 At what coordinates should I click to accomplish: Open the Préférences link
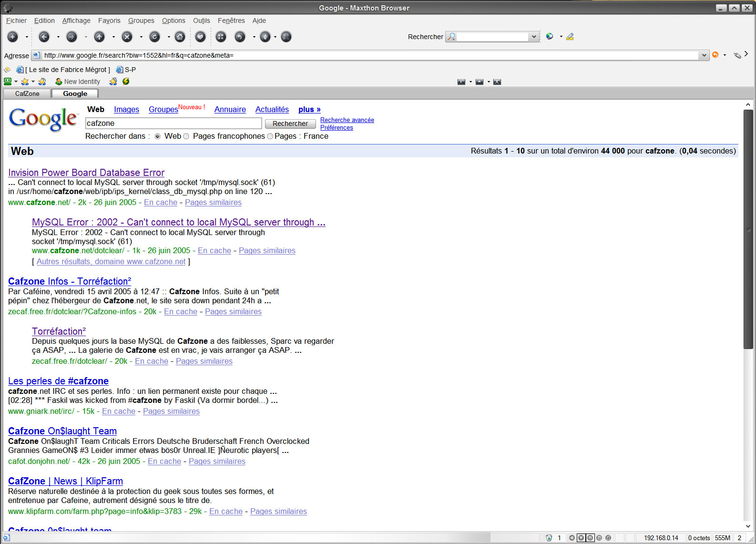click(x=337, y=128)
